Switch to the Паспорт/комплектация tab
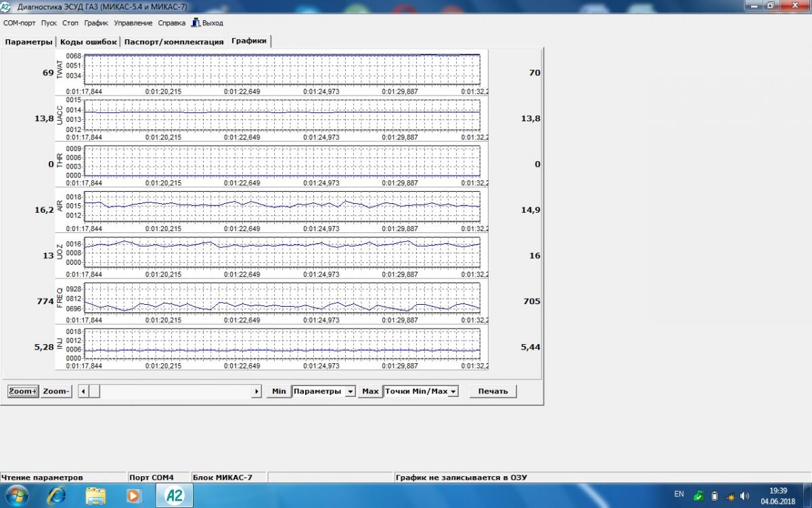 (173, 41)
